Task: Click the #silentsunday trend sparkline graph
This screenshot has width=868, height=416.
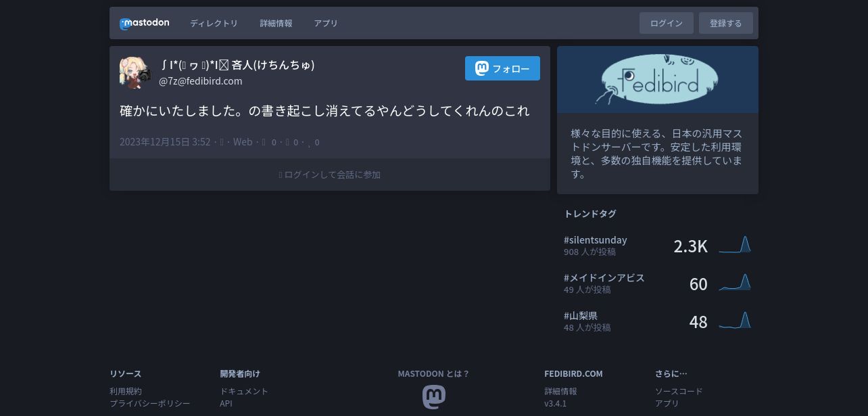Action: [x=735, y=244]
